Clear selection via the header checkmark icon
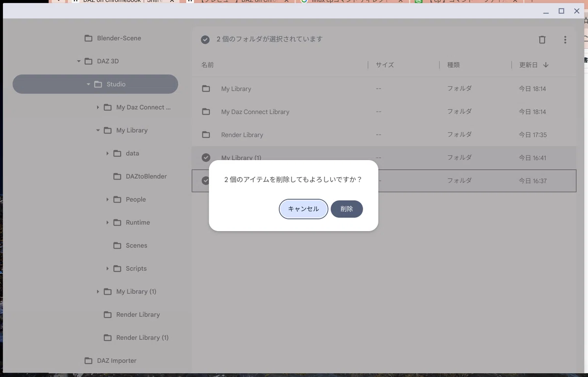588x377 pixels. [x=205, y=40]
